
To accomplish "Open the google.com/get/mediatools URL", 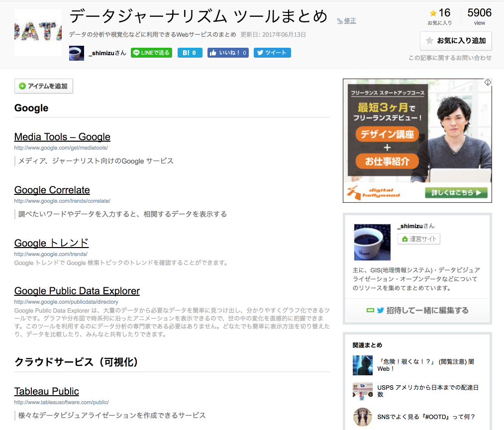I will coord(61,148).
